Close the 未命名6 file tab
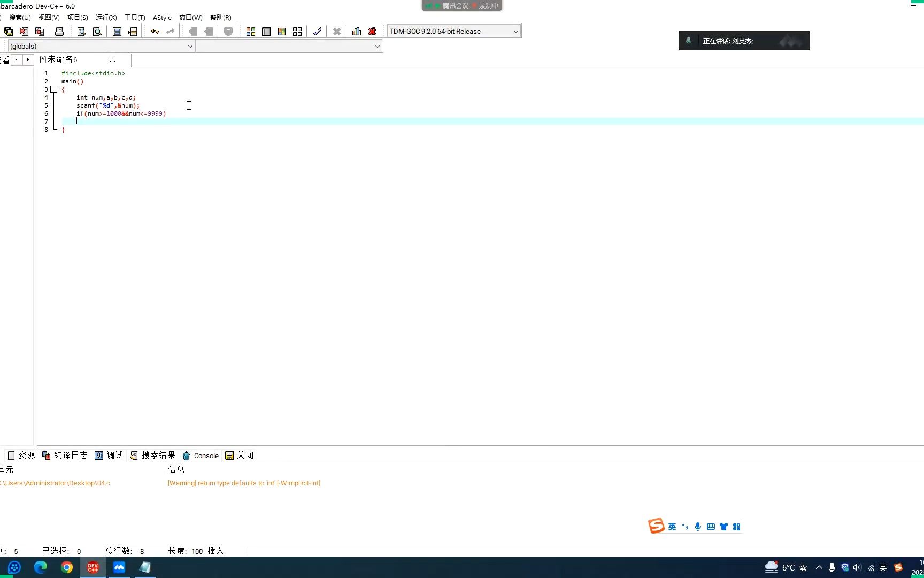Image resolution: width=924 pixels, height=578 pixels. click(x=112, y=59)
